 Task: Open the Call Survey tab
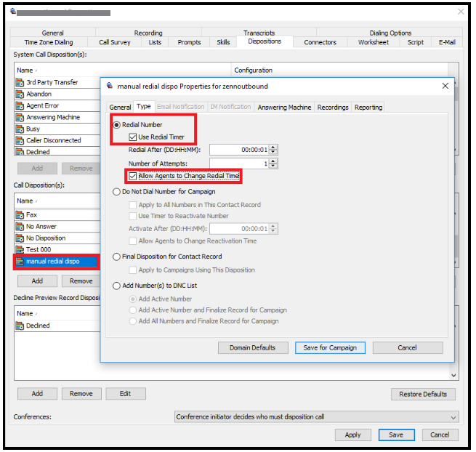click(x=114, y=42)
